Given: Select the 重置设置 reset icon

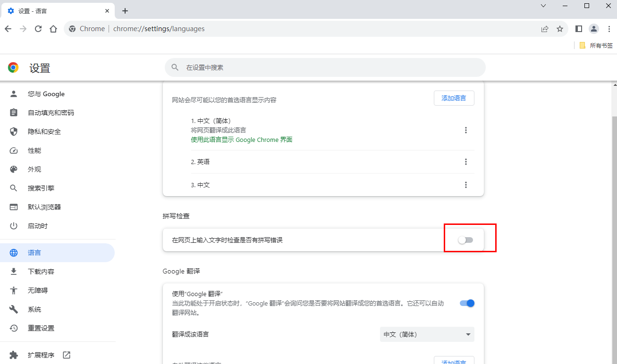Looking at the screenshot, I should (14, 328).
